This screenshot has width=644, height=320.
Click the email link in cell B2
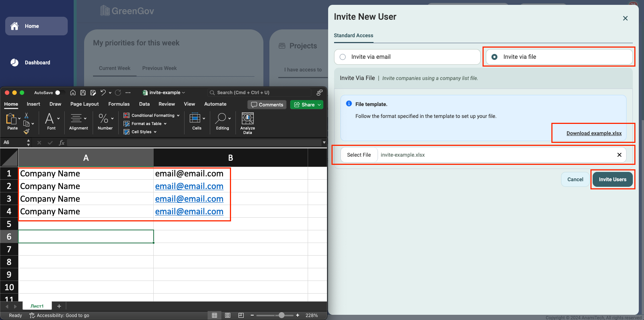click(189, 186)
